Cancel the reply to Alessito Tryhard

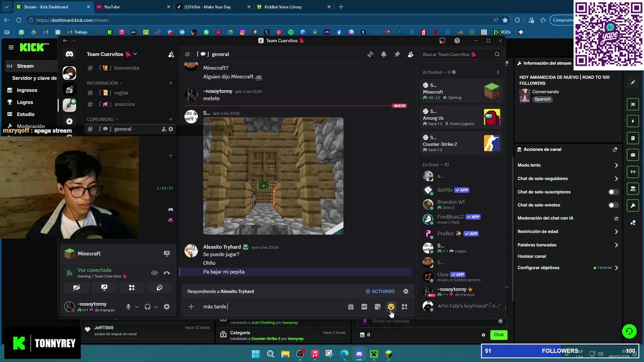click(x=406, y=291)
